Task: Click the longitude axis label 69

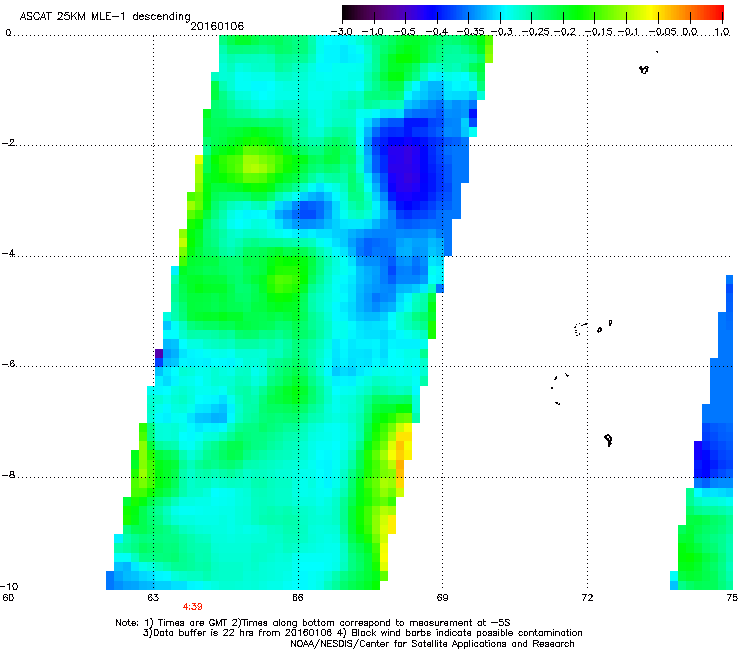Action: click(x=442, y=598)
